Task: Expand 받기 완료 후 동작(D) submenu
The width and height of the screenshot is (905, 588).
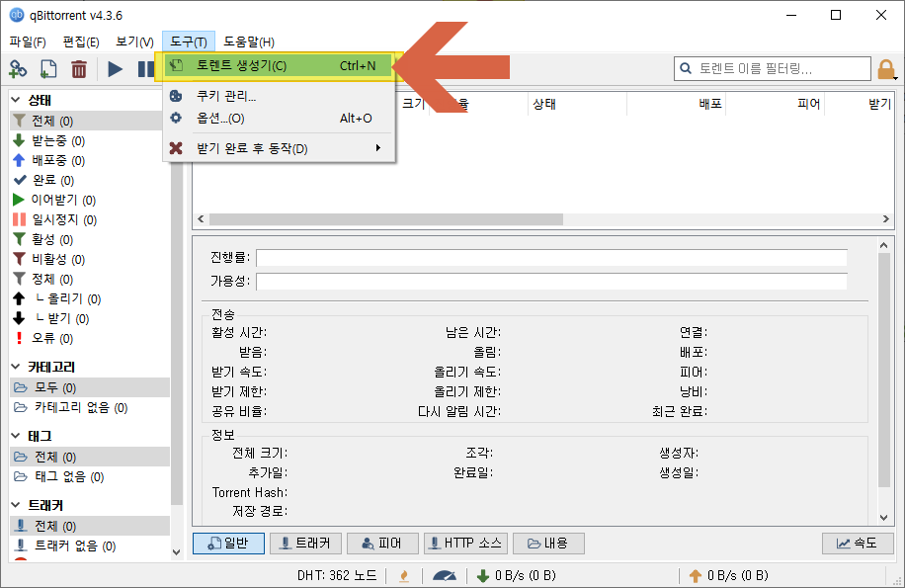Action: pyautogui.click(x=280, y=148)
